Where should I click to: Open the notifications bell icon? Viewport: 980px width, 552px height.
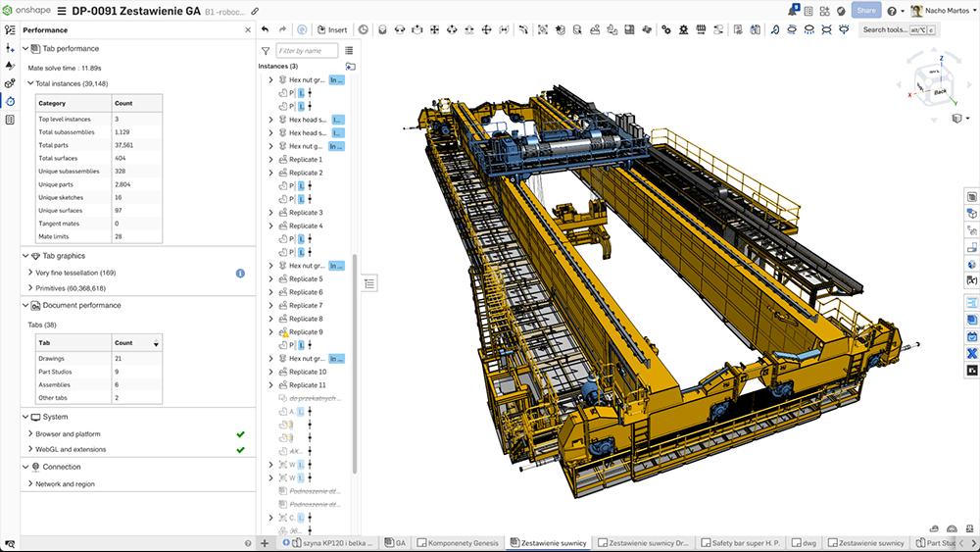793,11
